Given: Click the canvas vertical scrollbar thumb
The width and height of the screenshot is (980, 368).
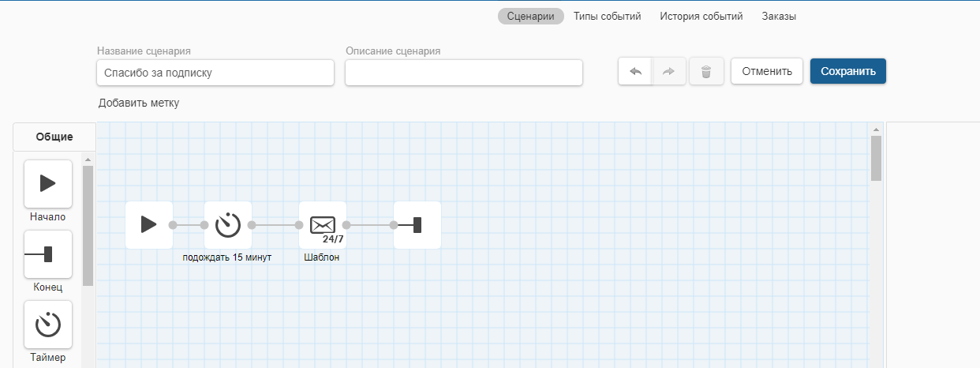Looking at the screenshot, I should pos(876,158).
